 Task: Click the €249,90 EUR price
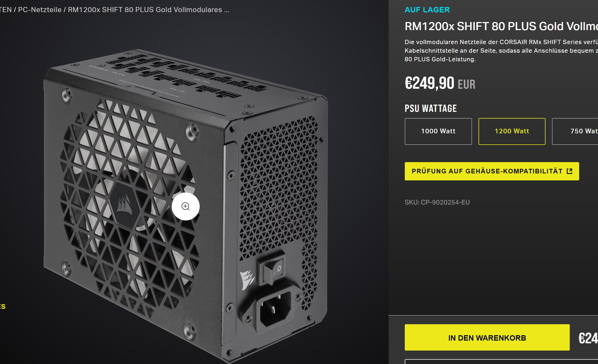pos(440,83)
